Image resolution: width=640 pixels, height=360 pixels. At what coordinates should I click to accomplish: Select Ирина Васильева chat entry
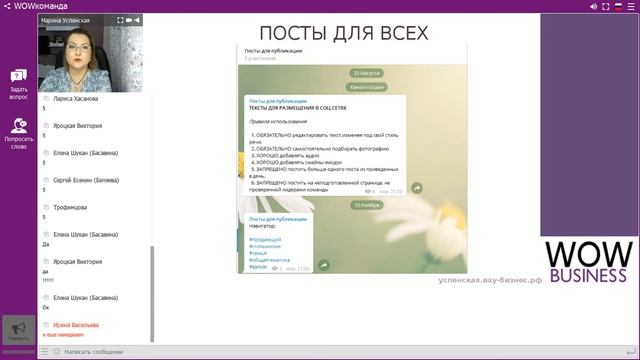click(76, 325)
